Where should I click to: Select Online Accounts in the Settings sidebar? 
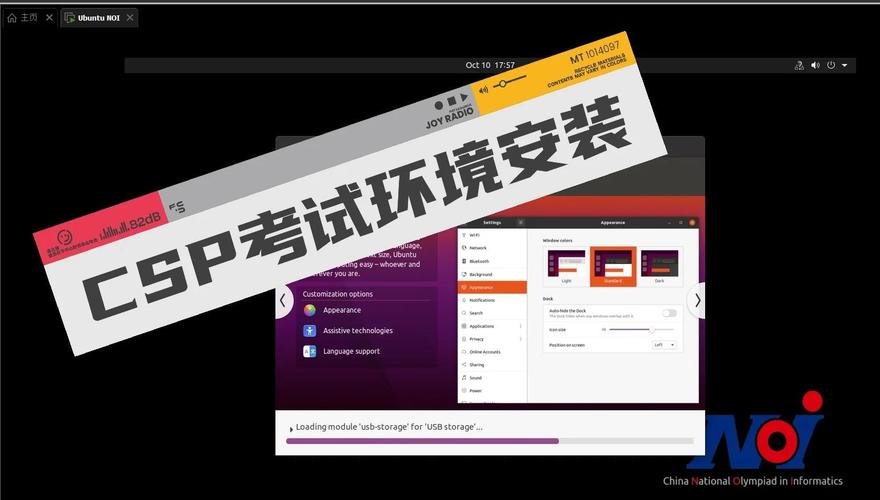pyautogui.click(x=492, y=352)
